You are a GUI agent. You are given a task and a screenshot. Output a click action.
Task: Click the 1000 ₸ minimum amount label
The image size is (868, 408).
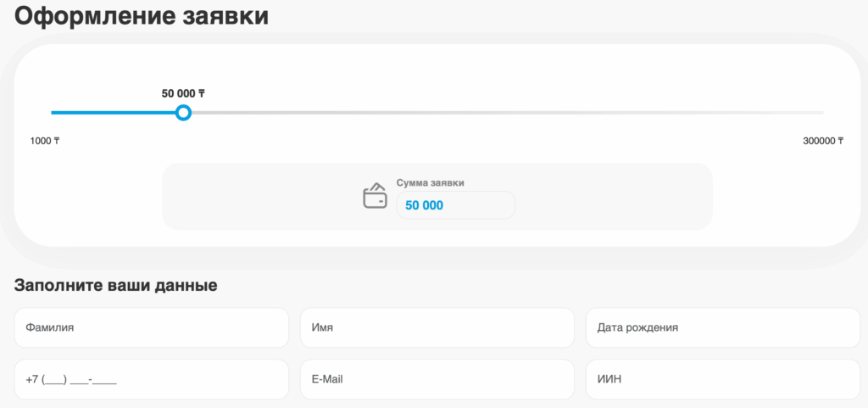45,142
